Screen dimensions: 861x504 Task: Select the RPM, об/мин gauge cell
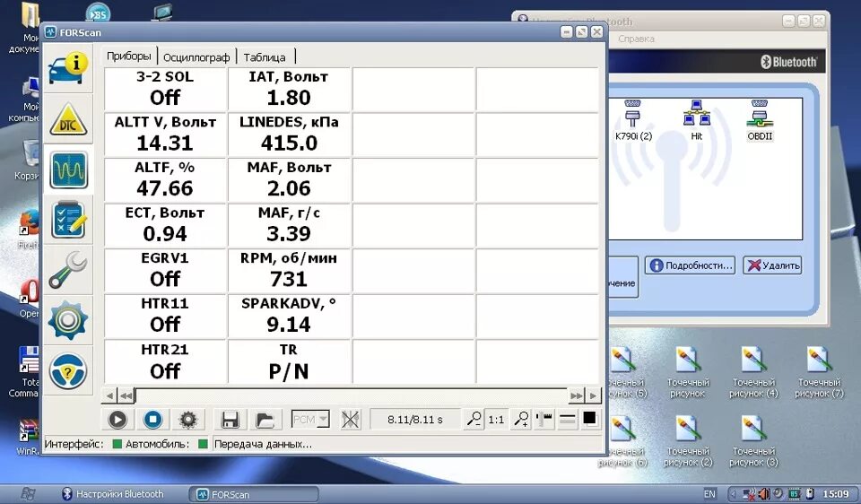[x=289, y=271]
